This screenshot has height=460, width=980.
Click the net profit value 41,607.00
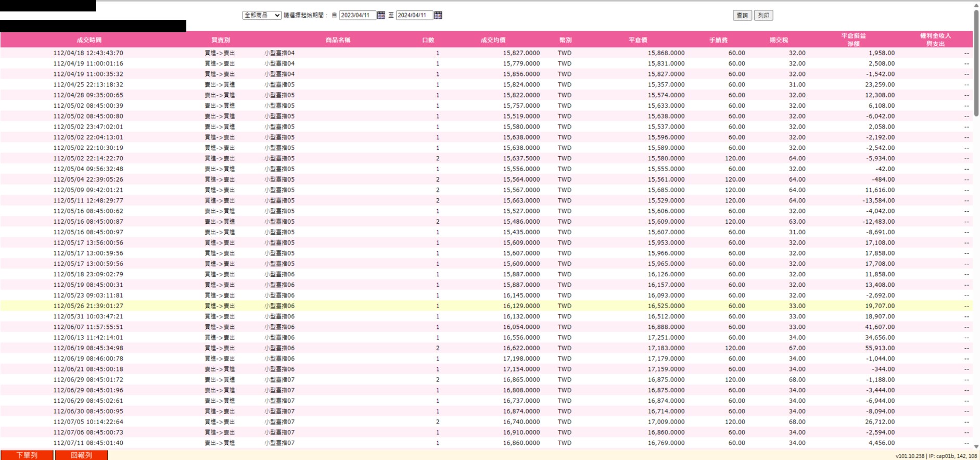[880, 327]
